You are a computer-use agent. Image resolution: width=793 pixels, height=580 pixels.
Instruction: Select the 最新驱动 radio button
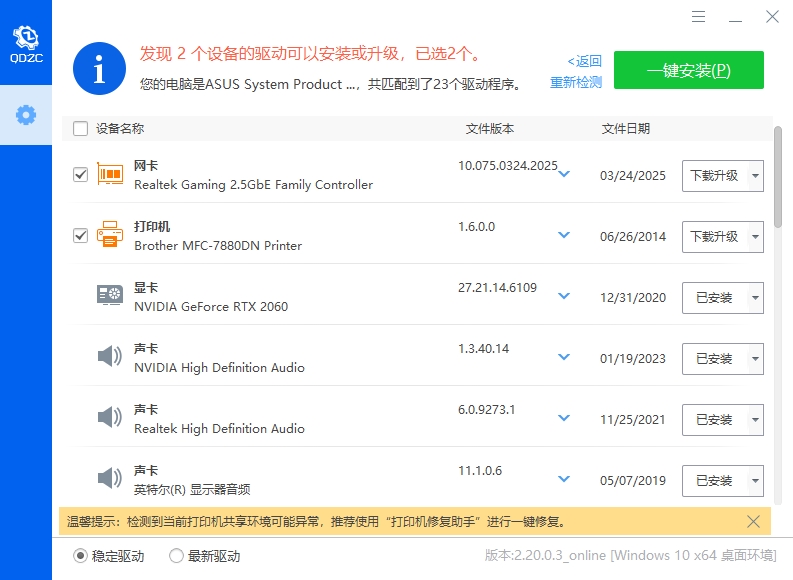[176, 556]
